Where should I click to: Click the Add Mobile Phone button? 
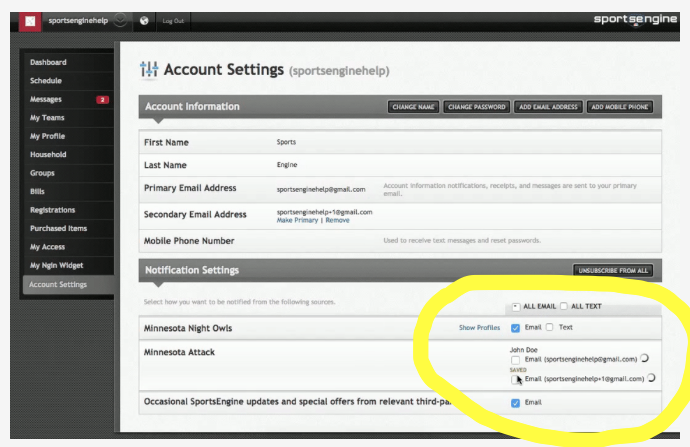[x=620, y=107]
